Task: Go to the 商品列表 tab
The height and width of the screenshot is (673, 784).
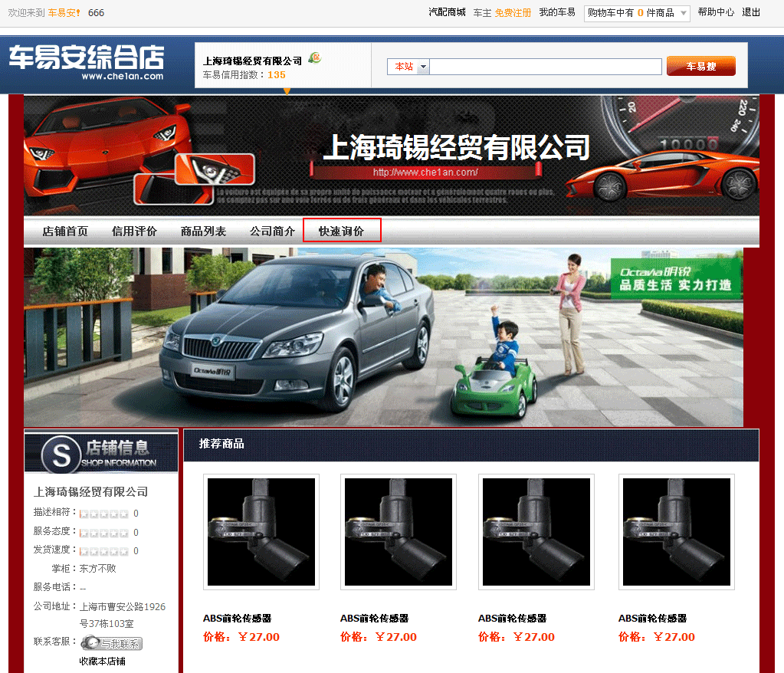Action: tap(203, 231)
